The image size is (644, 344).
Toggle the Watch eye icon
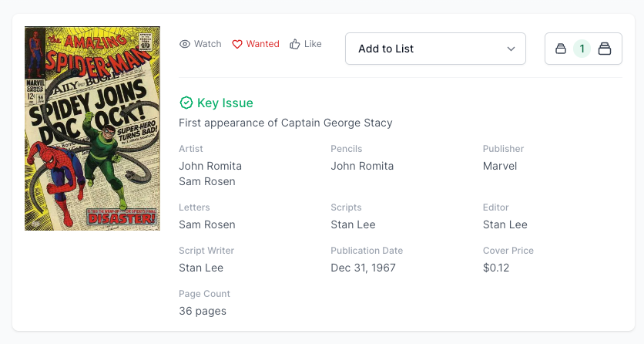point(185,44)
